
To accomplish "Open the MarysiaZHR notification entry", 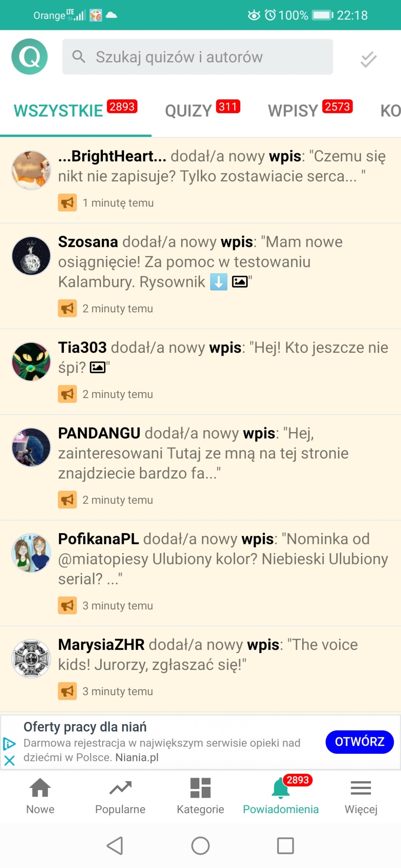I will click(x=201, y=668).
